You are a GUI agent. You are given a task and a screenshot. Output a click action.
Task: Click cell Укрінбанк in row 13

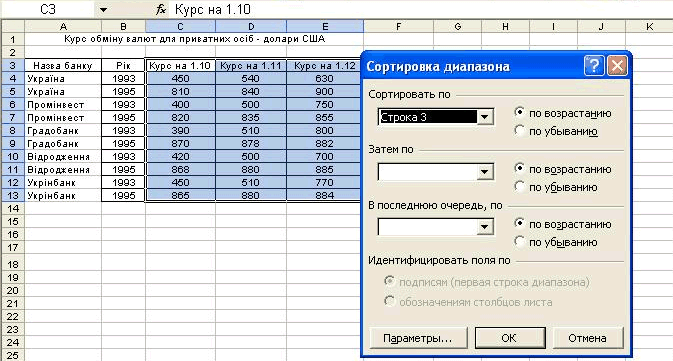[x=63, y=195]
